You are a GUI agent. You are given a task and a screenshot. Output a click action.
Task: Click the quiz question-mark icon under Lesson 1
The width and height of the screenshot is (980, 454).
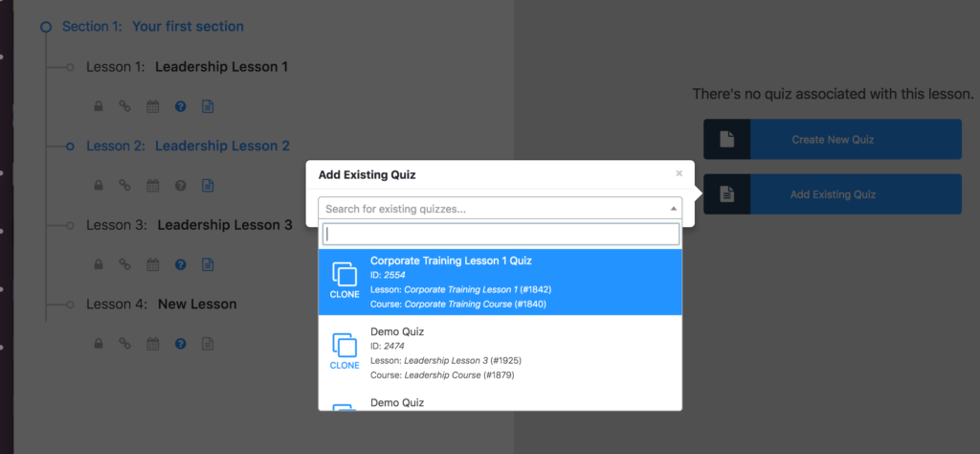coord(181,107)
